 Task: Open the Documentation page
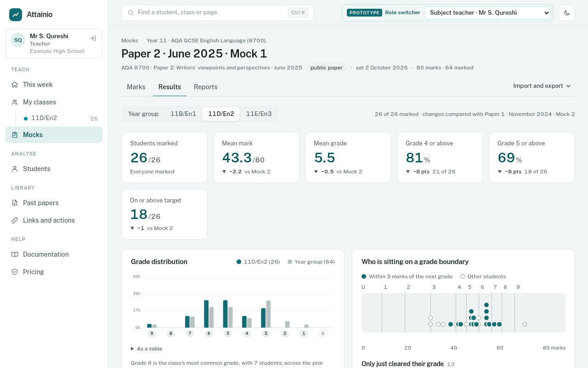click(x=54, y=254)
